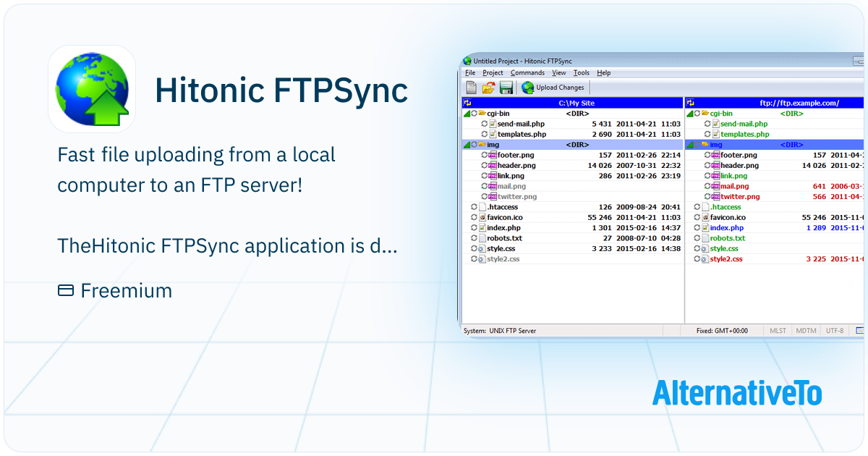Click the Freemium license label

pyautogui.click(x=115, y=291)
